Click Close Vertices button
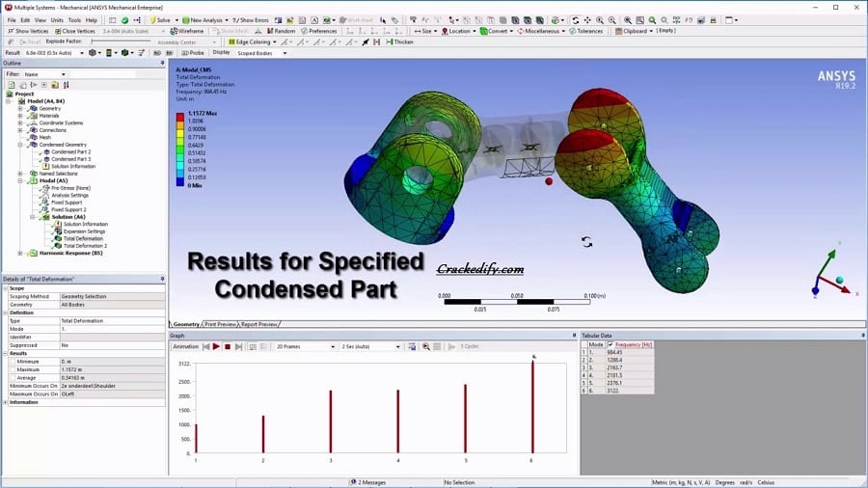Image resolution: width=868 pixels, height=488 pixels. click(x=75, y=31)
